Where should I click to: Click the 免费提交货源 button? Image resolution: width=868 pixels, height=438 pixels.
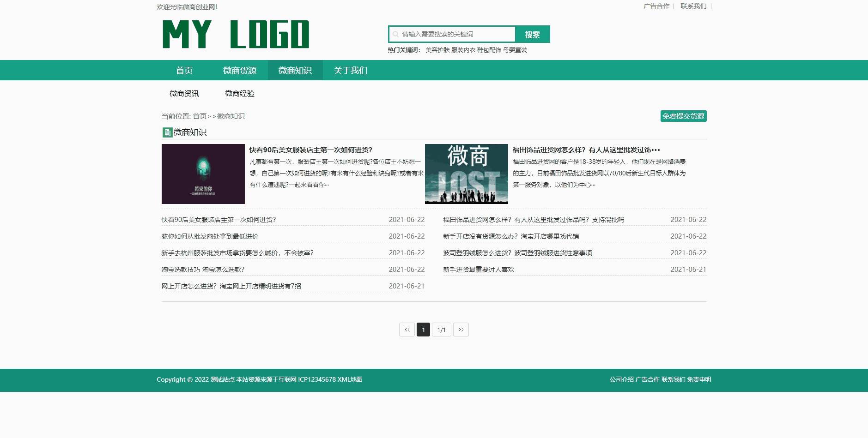coord(684,116)
